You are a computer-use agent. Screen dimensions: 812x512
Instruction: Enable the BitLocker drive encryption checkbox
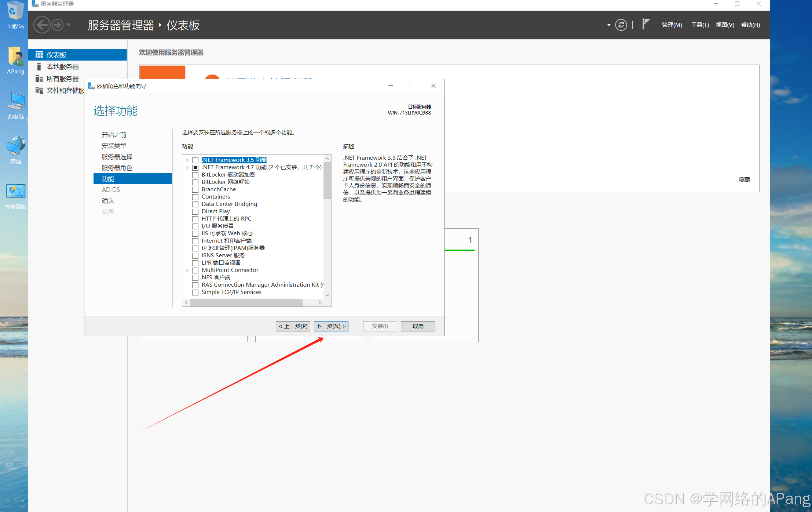pos(195,175)
